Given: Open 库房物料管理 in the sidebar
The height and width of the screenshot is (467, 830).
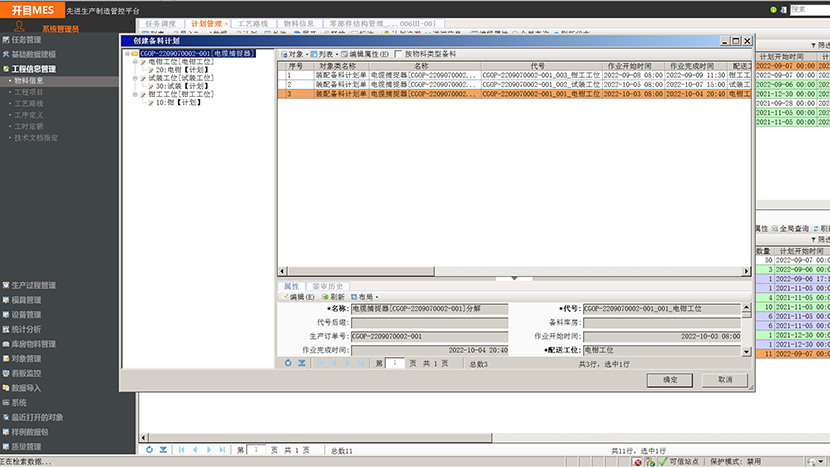Looking at the screenshot, I should [34, 343].
